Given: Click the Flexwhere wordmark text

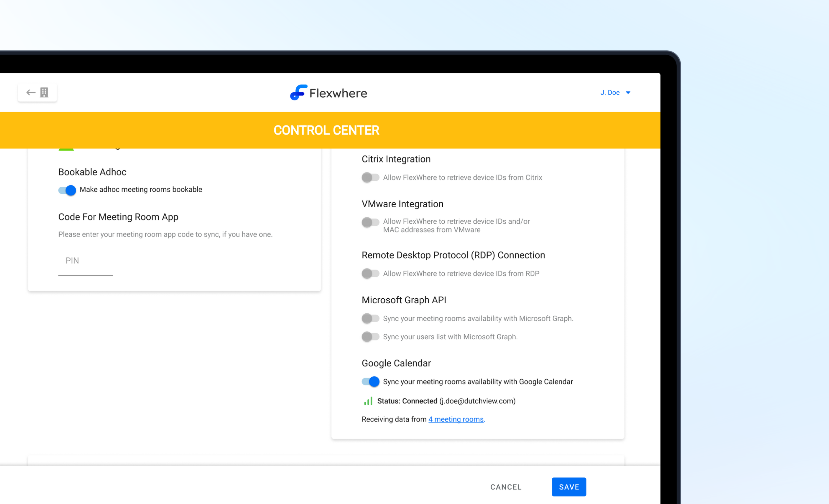Looking at the screenshot, I should pyautogui.click(x=338, y=93).
